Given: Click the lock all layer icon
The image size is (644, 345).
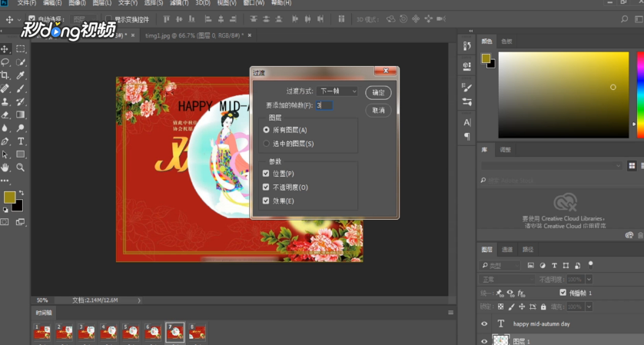Looking at the screenshot, I should coord(543,307).
